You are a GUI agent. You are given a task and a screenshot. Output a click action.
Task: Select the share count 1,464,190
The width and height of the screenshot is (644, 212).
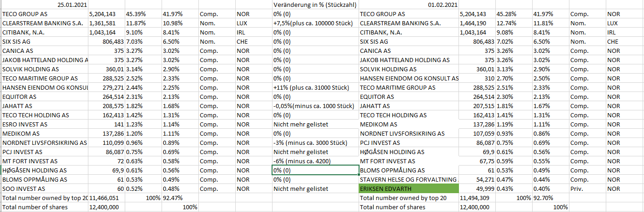coord(477,23)
